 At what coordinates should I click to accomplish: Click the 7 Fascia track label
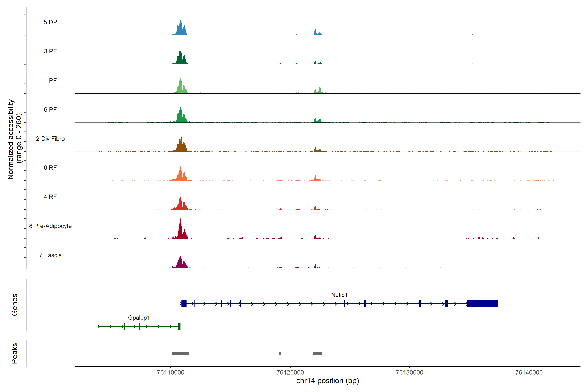[50, 255]
